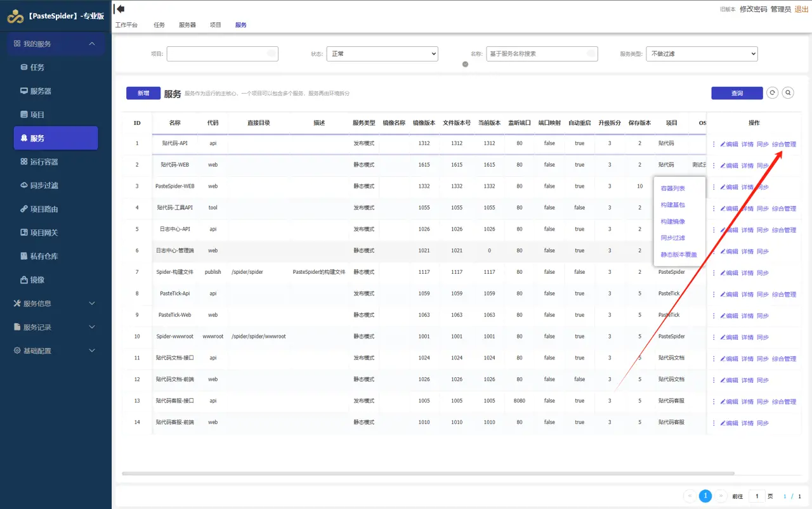Open the three-dot menu for 贴代码客服-前端
The image size is (812, 509).
[x=714, y=423]
